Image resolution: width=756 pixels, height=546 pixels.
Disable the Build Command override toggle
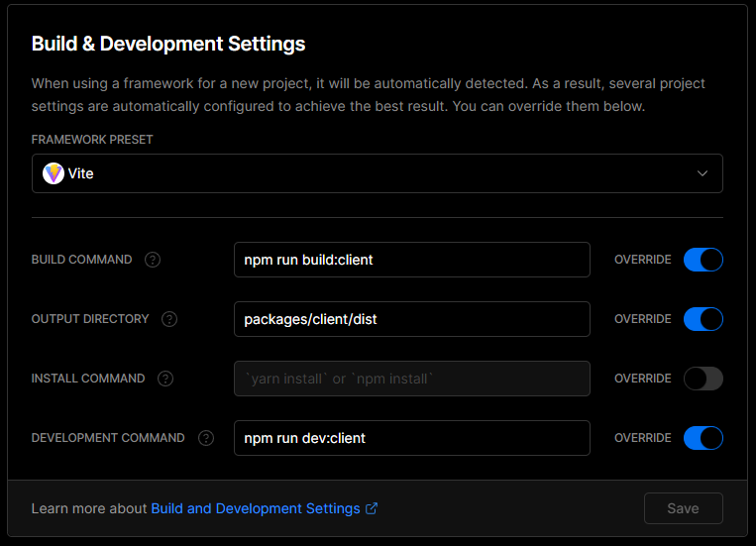[702, 260]
